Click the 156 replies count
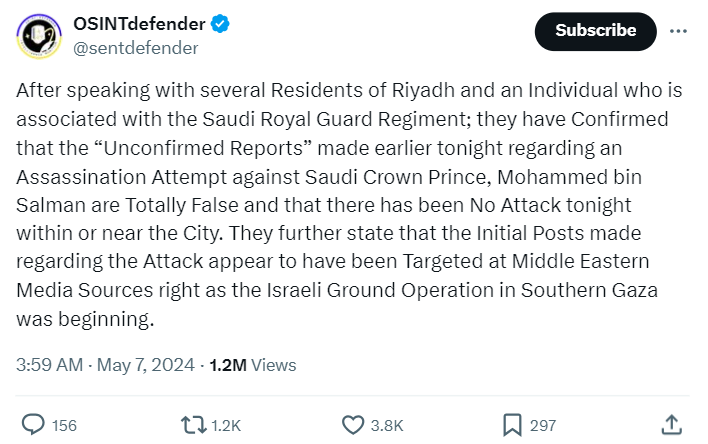Screen dimensions: 708x444 pos(64,426)
